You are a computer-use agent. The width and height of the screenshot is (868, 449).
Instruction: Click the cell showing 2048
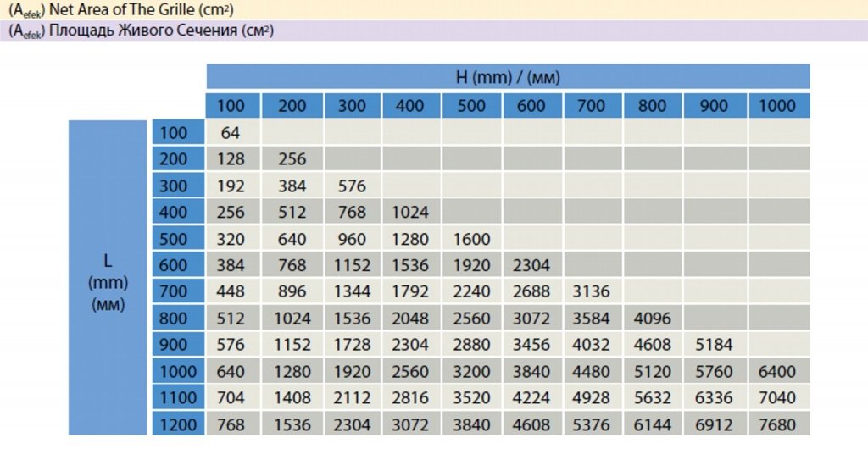click(411, 319)
